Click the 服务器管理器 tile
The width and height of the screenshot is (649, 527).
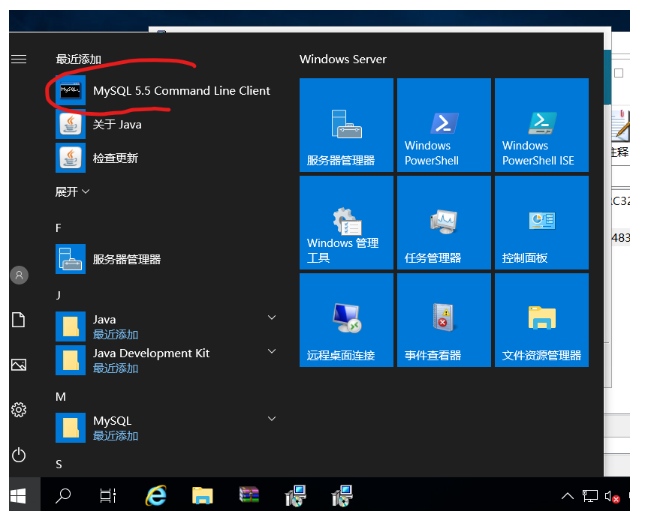pos(346,125)
